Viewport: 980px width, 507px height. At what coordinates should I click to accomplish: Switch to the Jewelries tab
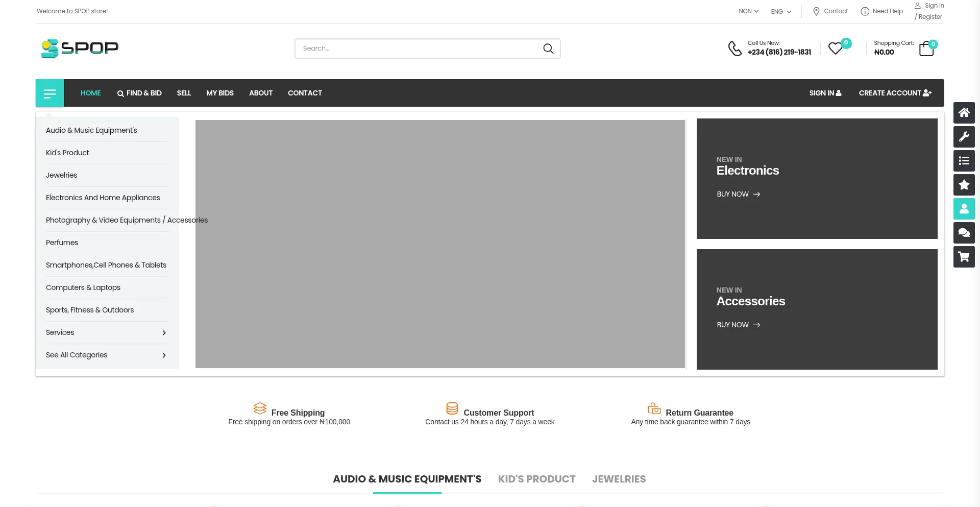tap(619, 479)
